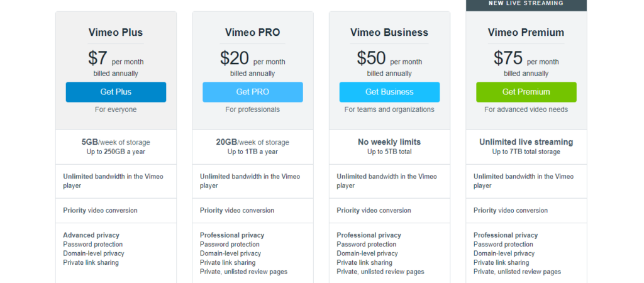Click the Vimeo PRO plan heading
Viewport: 644px width, 283px height.
[253, 33]
